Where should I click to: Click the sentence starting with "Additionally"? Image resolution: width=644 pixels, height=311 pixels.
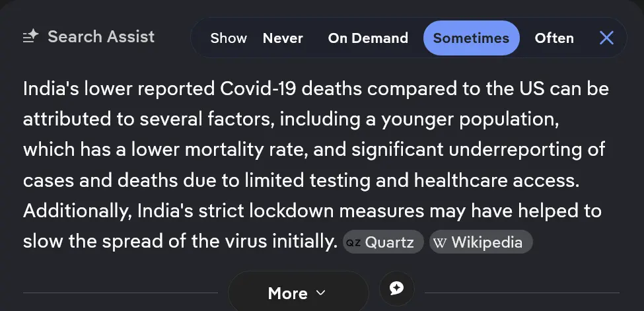pos(312,211)
